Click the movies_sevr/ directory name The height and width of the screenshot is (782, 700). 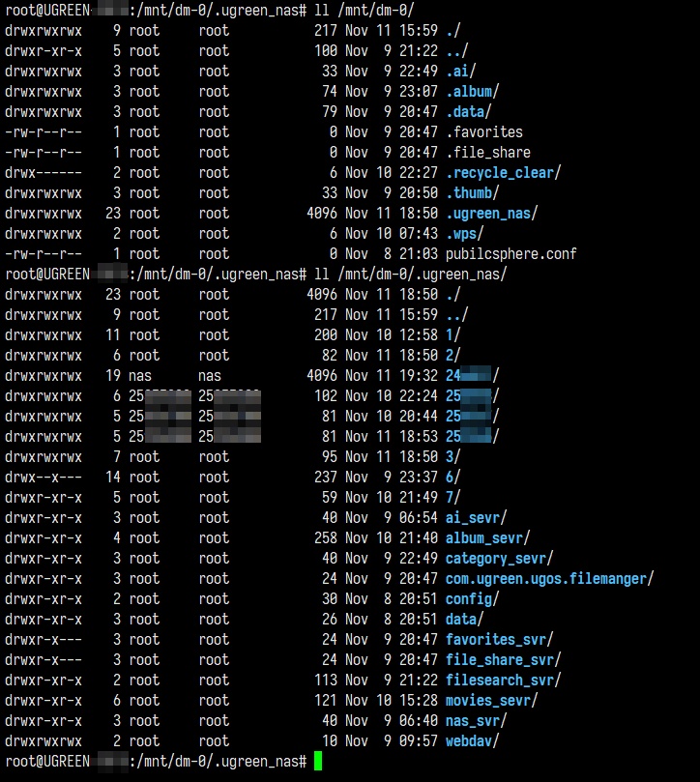[491, 701]
